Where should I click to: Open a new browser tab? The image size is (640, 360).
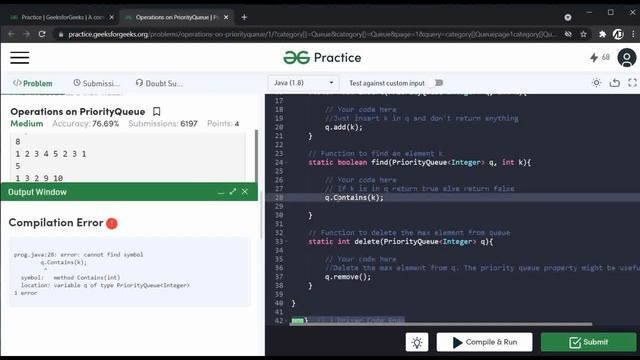click(x=244, y=17)
